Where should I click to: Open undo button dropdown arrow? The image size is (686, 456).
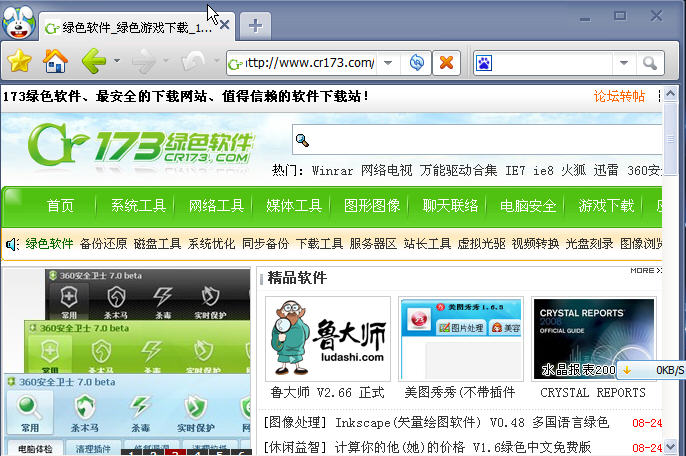217,60
